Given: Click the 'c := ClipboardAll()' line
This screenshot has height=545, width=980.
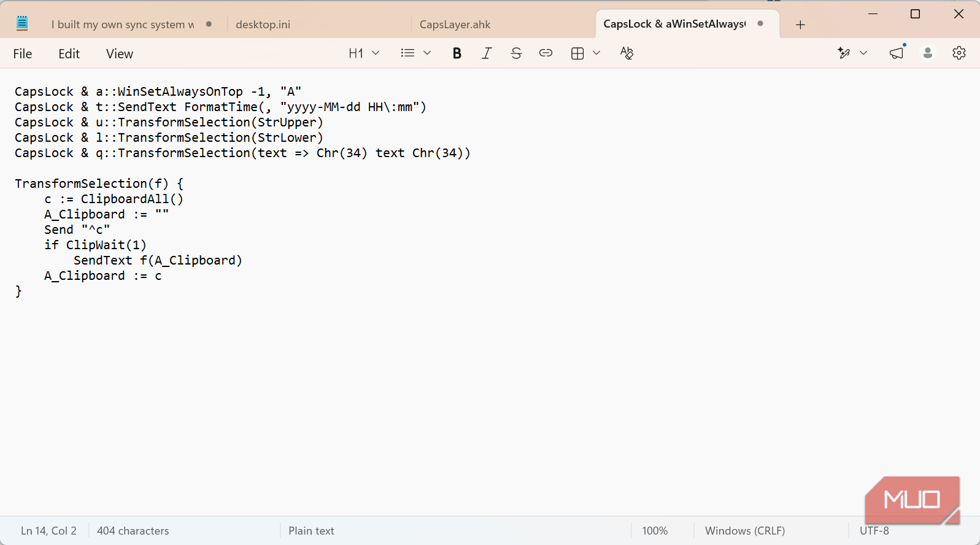Looking at the screenshot, I should pos(114,199).
